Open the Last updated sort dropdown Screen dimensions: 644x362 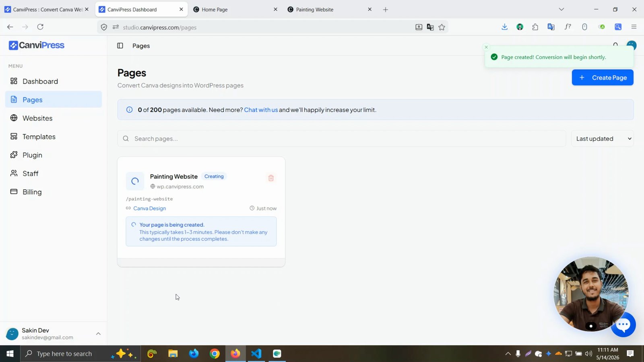point(603,139)
